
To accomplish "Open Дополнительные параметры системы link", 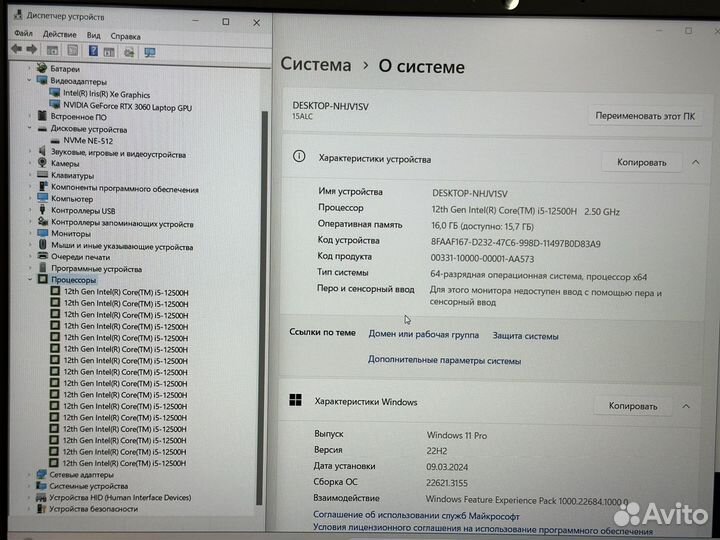I will (x=444, y=360).
